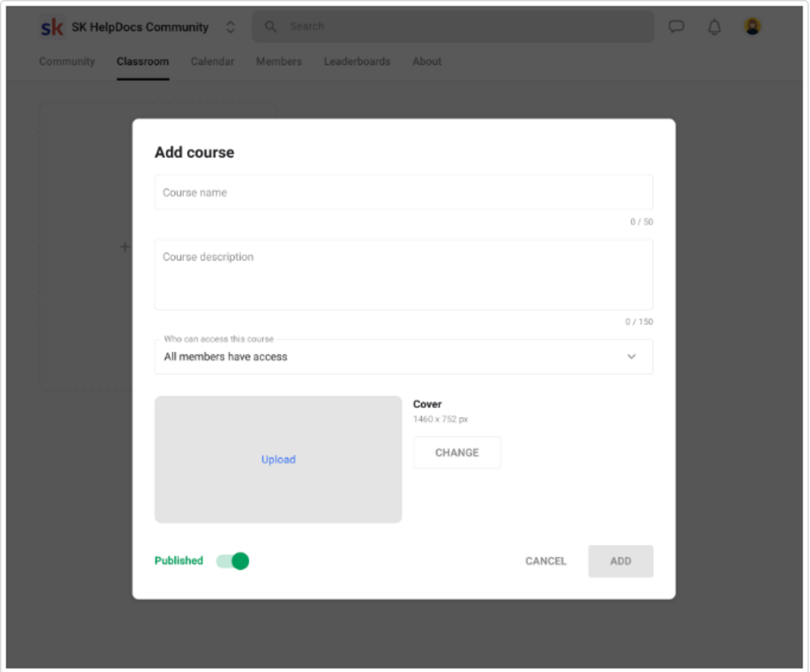810x672 pixels.
Task: Open the course access dropdown
Action: click(403, 356)
